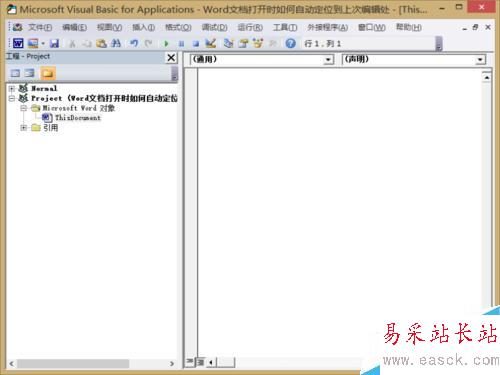500x375 pixels.
Task: Open the Project Explorer toolbar icon
Action: coord(229,43)
